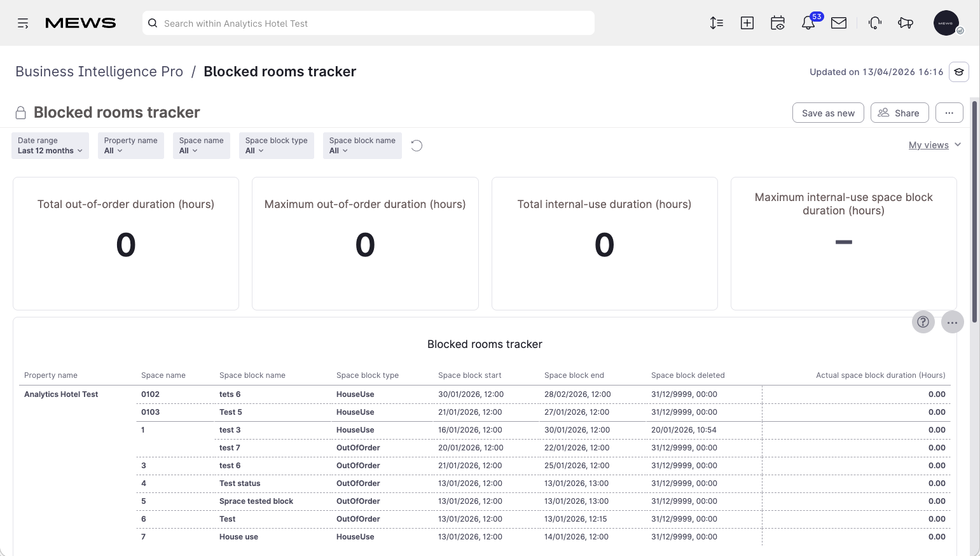This screenshot has width=980, height=556.
Task: Go to Business Intelligence Pro breadcrumb
Action: tap(99, 71)
